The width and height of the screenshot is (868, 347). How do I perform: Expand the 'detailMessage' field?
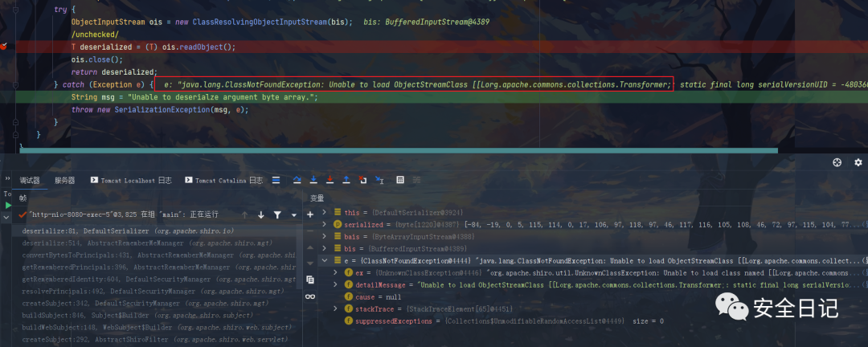pyautogui.click(x=335, y=285)
